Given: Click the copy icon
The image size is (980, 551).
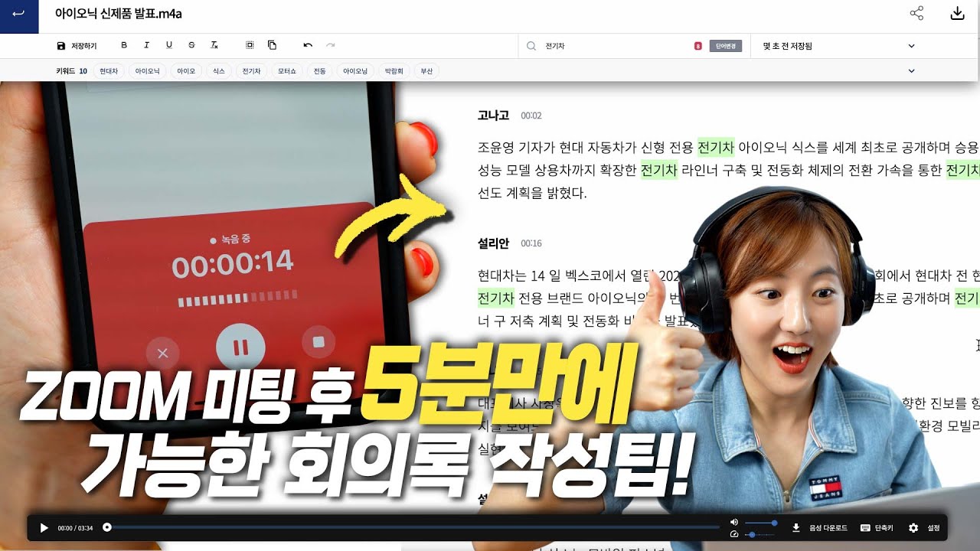Looking at the screenshot, I should [x=272, y=45].
